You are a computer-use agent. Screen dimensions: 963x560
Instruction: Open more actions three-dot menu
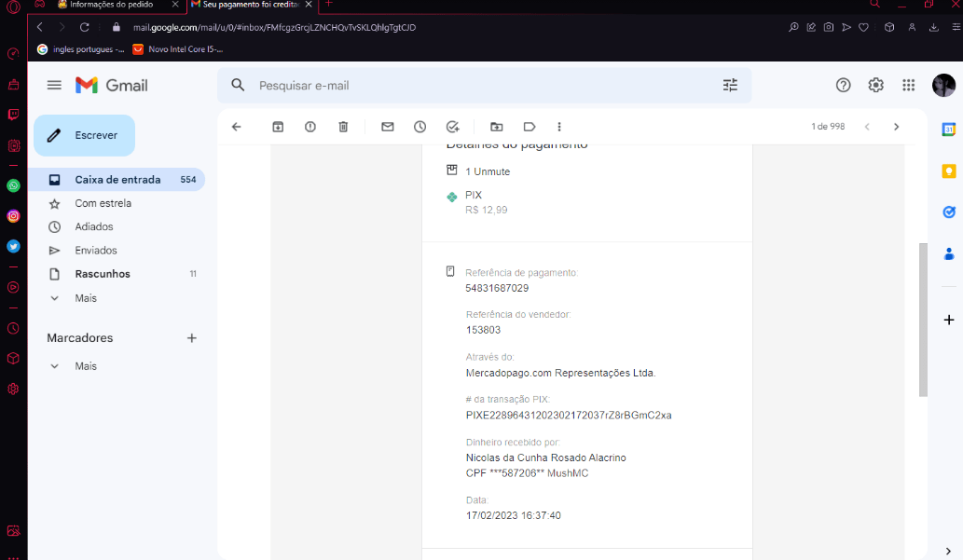pos(559,127)
